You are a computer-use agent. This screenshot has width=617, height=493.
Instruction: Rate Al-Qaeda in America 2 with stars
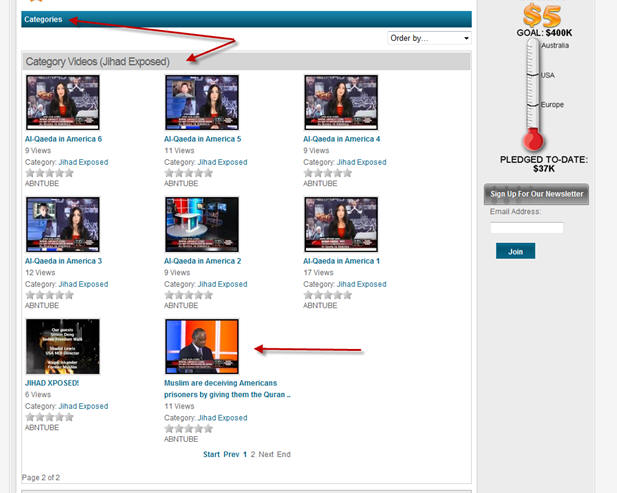point(189,295)
